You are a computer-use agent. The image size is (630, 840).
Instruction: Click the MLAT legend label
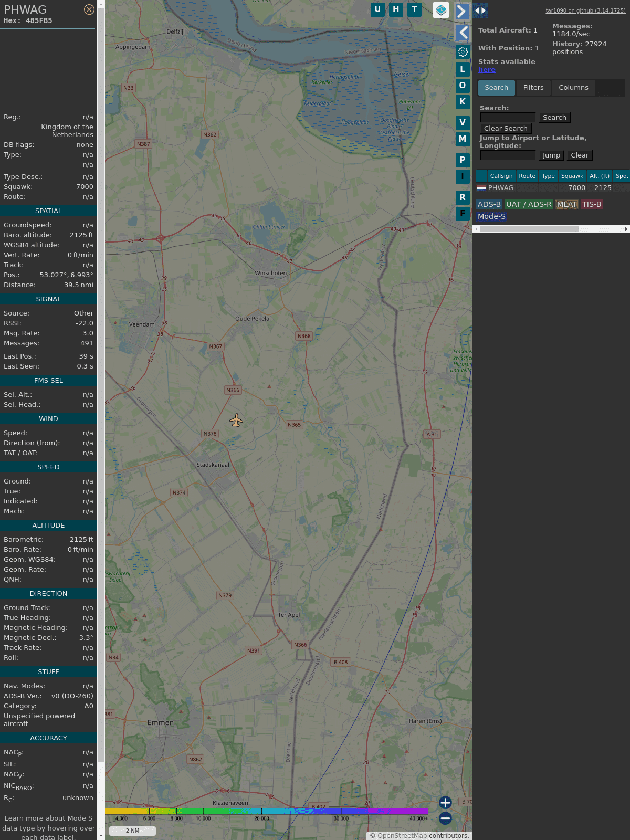(x=567, y=205)
